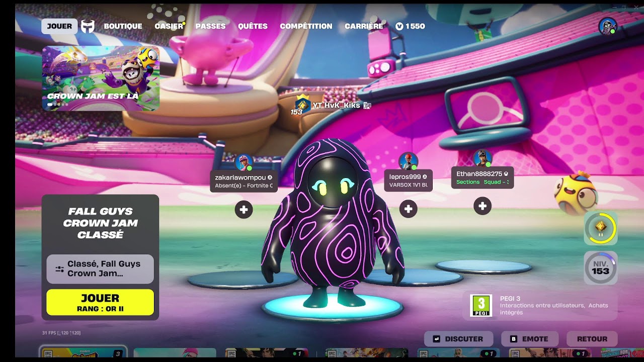
Task: Open the Ethan8888275 friend card
Action: click(482, 178)
